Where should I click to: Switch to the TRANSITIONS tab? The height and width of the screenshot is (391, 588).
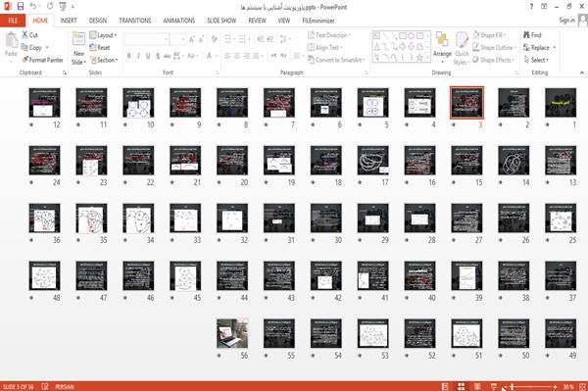(135, 21)
